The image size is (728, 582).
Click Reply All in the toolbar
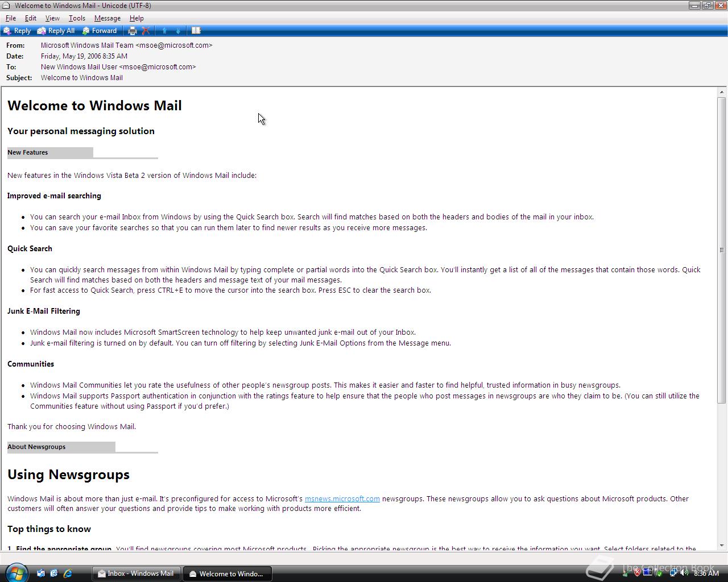click(56, 31)
